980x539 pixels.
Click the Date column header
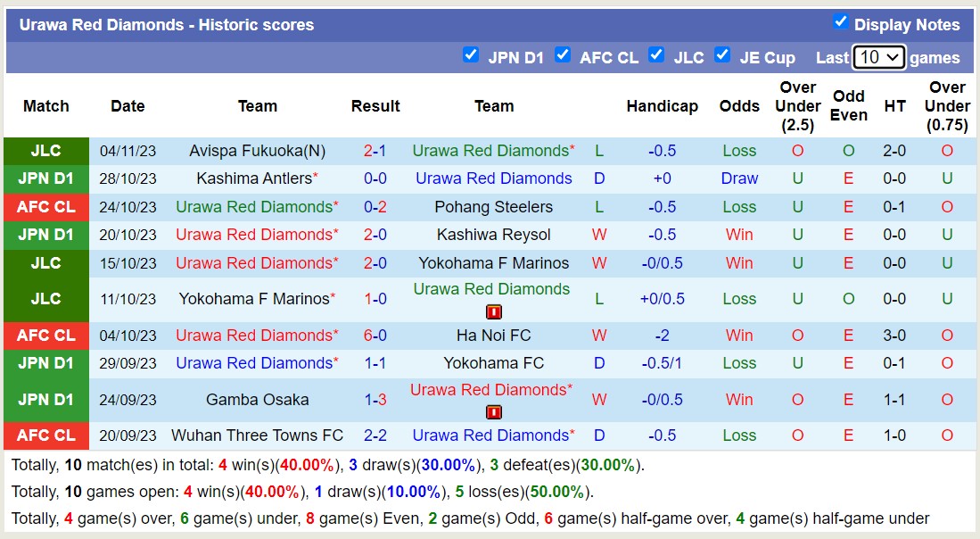pyautogui.click(x=128, y=105)
